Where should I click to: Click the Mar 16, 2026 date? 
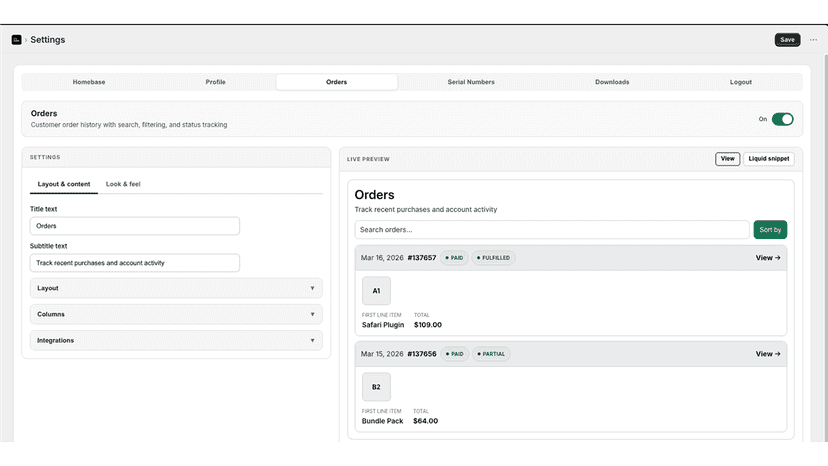click(x=382, y=258)
